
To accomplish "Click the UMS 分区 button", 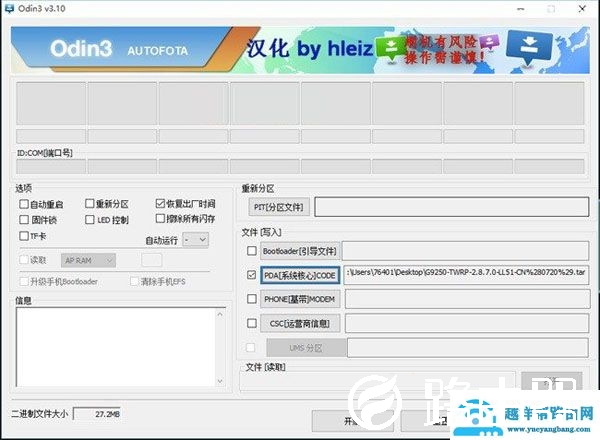I will click(x=306, y=348).
